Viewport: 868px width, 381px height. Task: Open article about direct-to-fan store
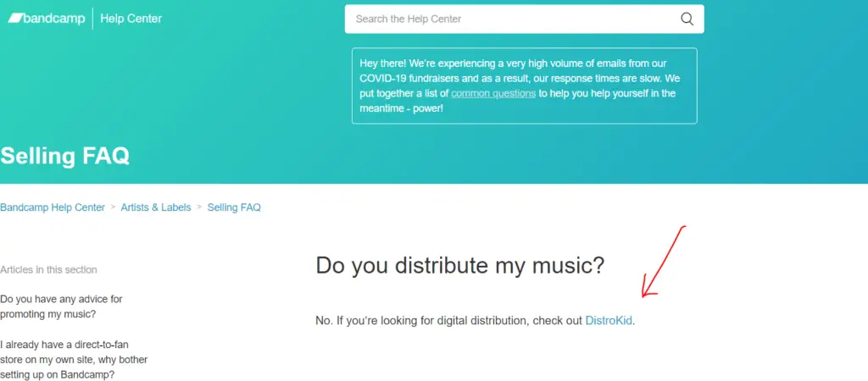(75, 360)
